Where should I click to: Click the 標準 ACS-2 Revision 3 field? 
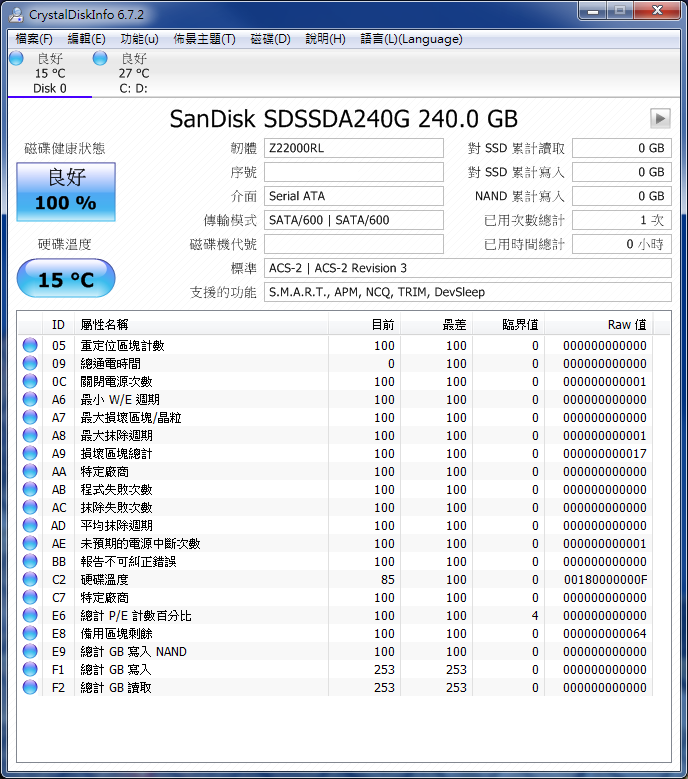[467, 268]
